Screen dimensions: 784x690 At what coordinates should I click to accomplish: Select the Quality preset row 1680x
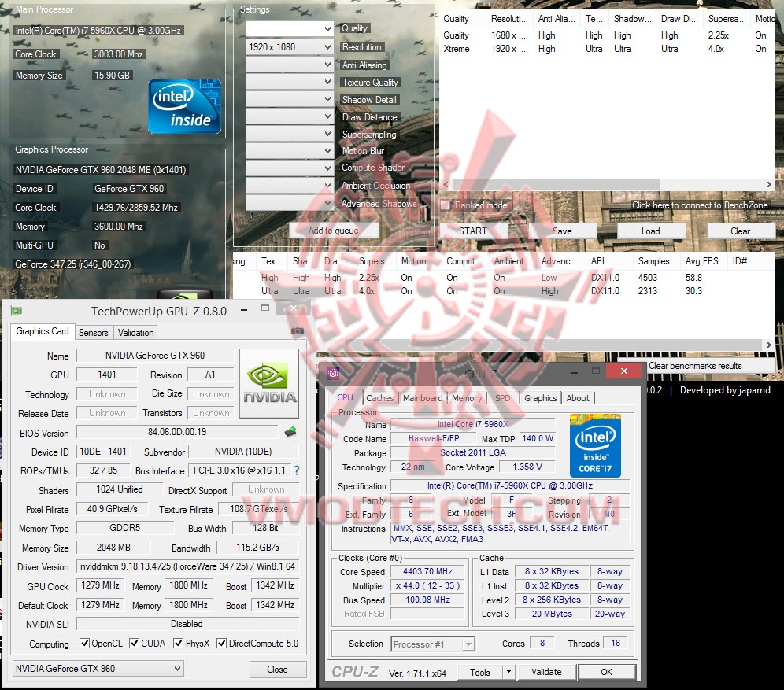(x=607, y=35)
